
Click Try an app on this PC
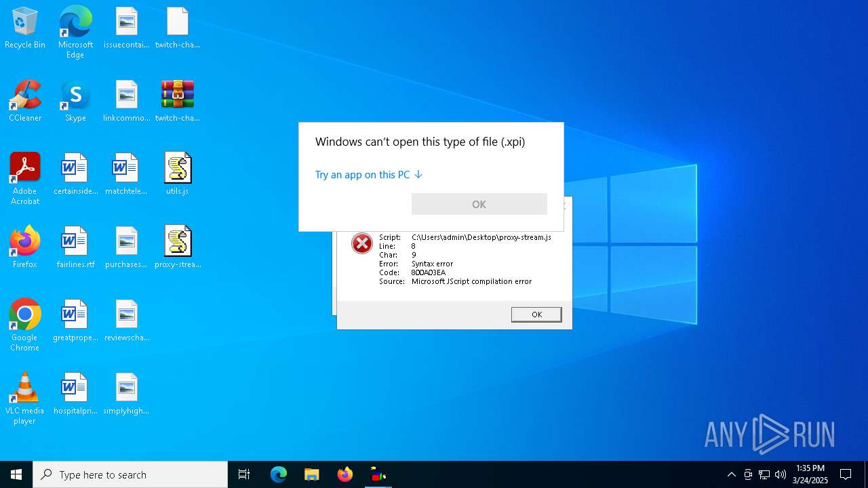tap(368, 175)
